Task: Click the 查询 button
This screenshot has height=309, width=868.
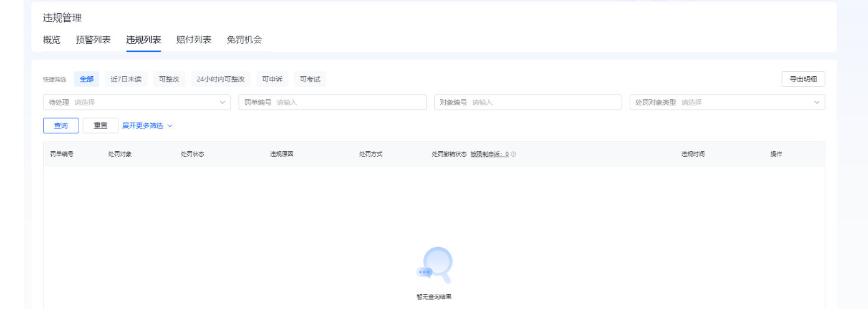Action: tap(61, 125)
